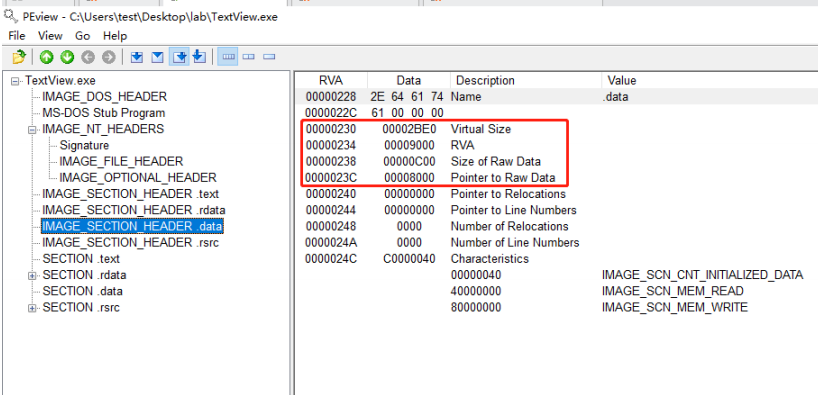Select IMAGE_NT_HEADERS tree item
Screen dimensions: 818x395
(x=103, y=129)
